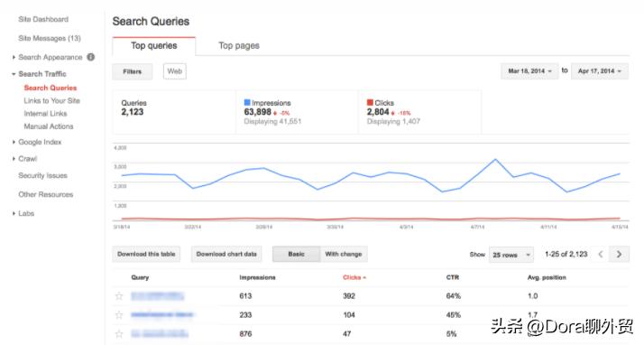This screenshot has height=345, width=644.
Task: Open Security Issues page
Action: (42, 175)
